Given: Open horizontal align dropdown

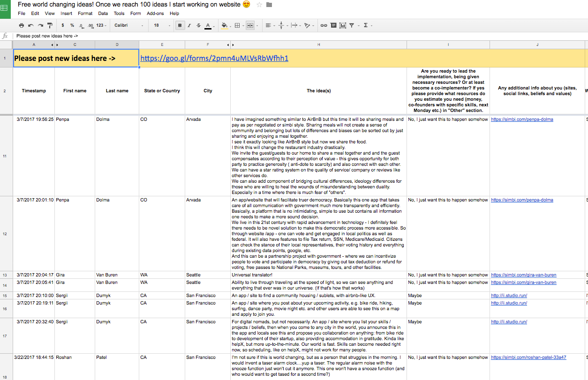Looking at the screenshot, I should (269, 25).
